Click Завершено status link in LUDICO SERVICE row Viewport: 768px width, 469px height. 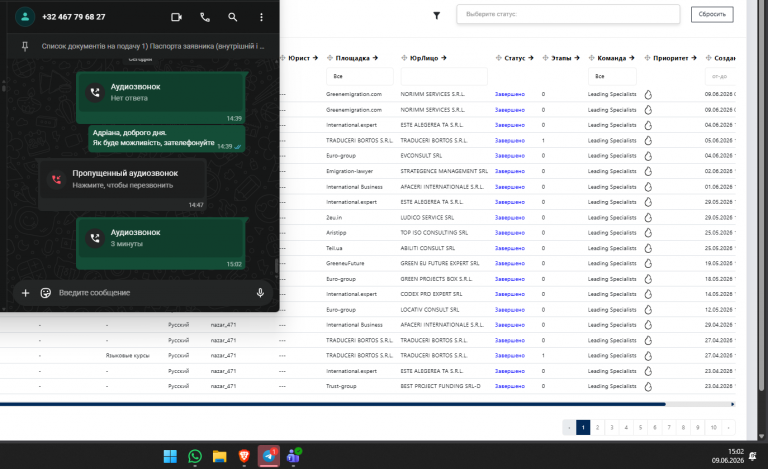coord(509,217)
